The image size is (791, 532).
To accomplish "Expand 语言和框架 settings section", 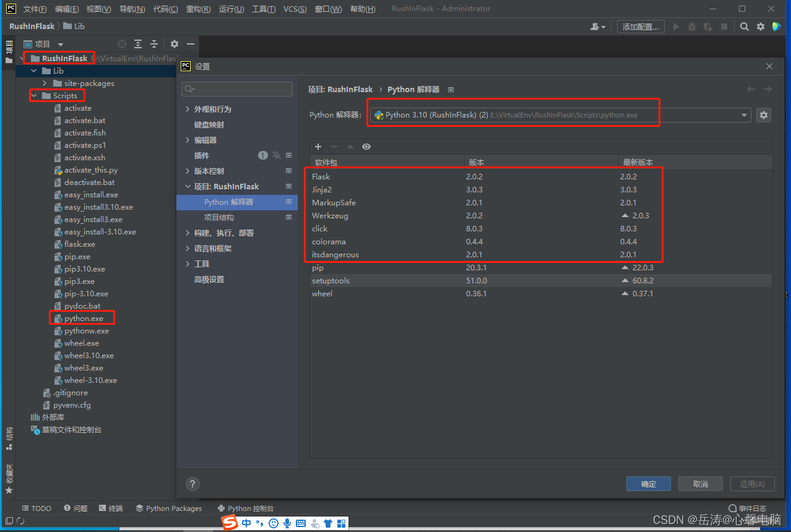I will [x=188, y=248].
